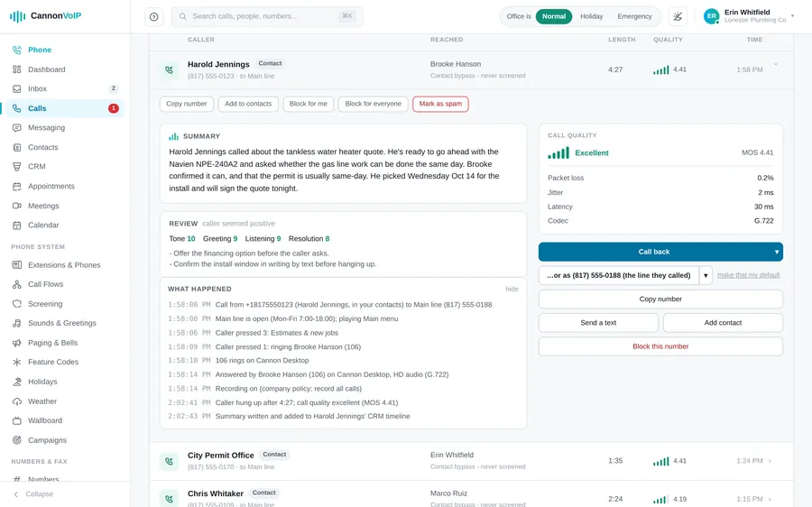Set office mode to Emergency
The image size is (812, 507).
634,16
